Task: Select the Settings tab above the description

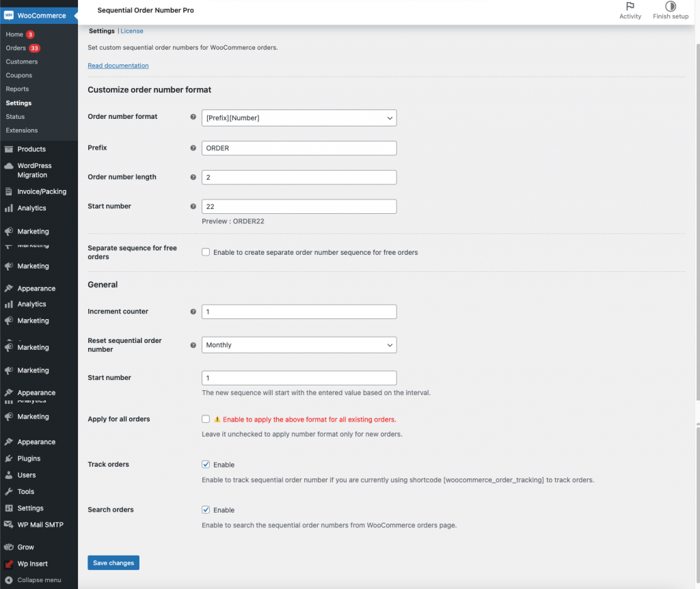Action: [101, 31]
